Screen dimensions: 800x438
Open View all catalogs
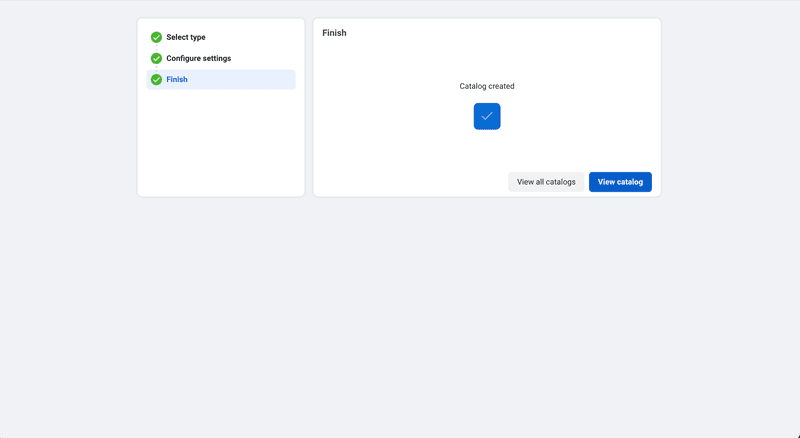click(546, 182)
